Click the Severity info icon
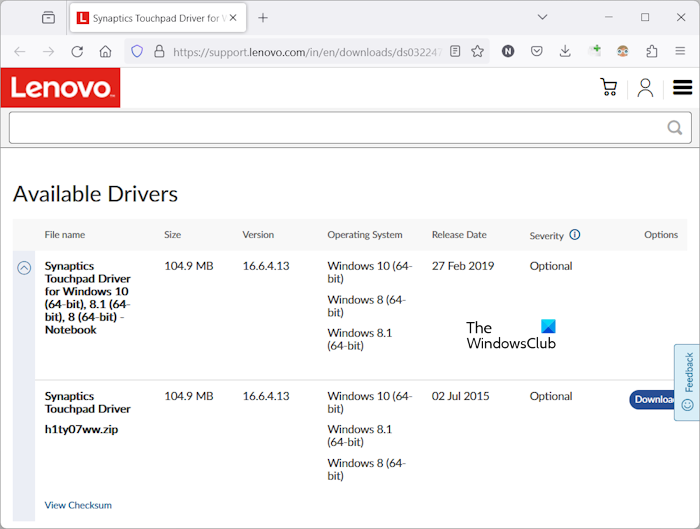 (x=575, y=236)
